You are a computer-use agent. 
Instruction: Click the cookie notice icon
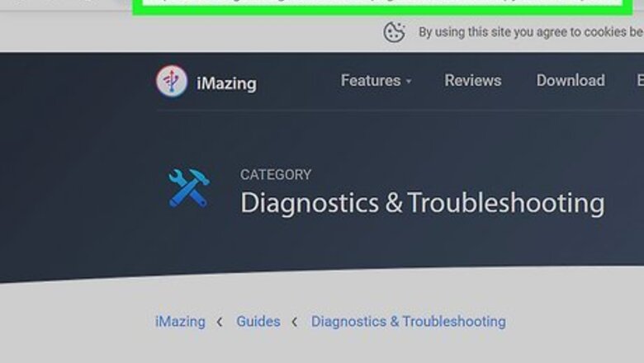coord(394,32)
